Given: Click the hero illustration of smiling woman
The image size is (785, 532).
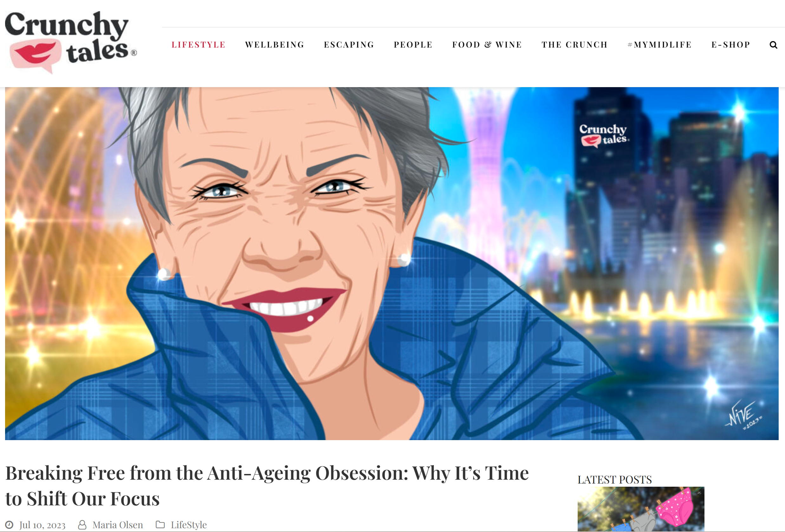Looking at the screenshot, I should pos(392,263).
